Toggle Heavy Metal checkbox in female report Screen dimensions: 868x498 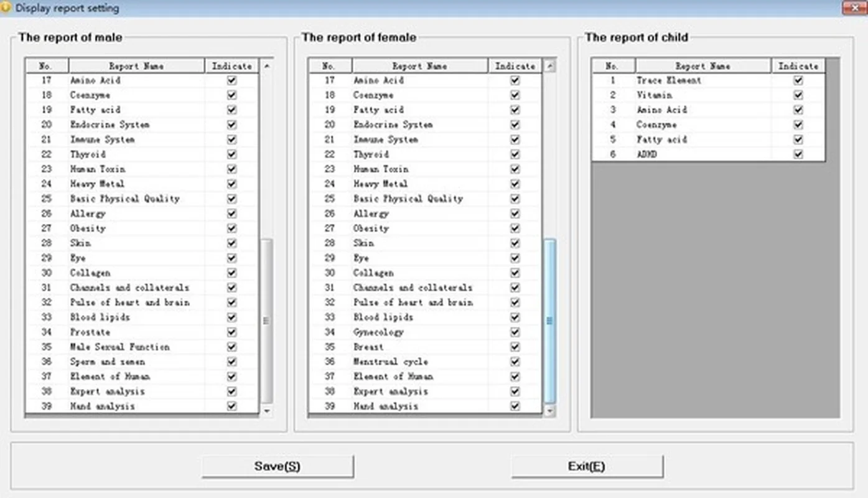point(515,184)
